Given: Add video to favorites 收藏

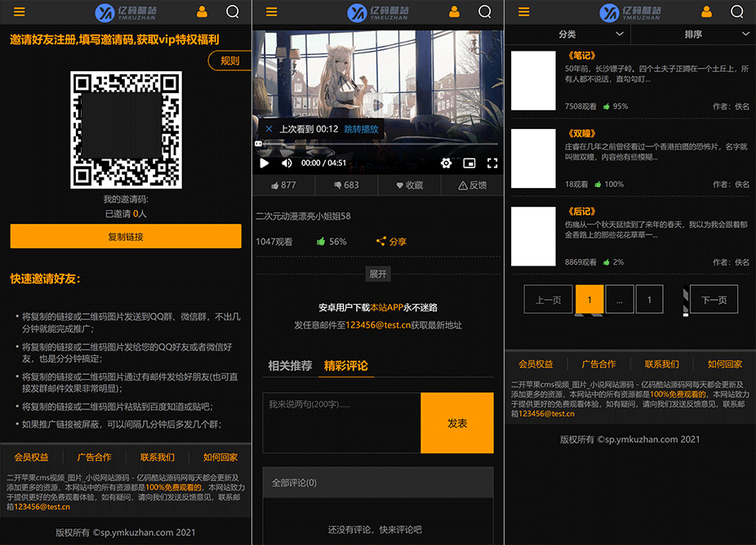Looking at the screenshot, I should point(409,185).
